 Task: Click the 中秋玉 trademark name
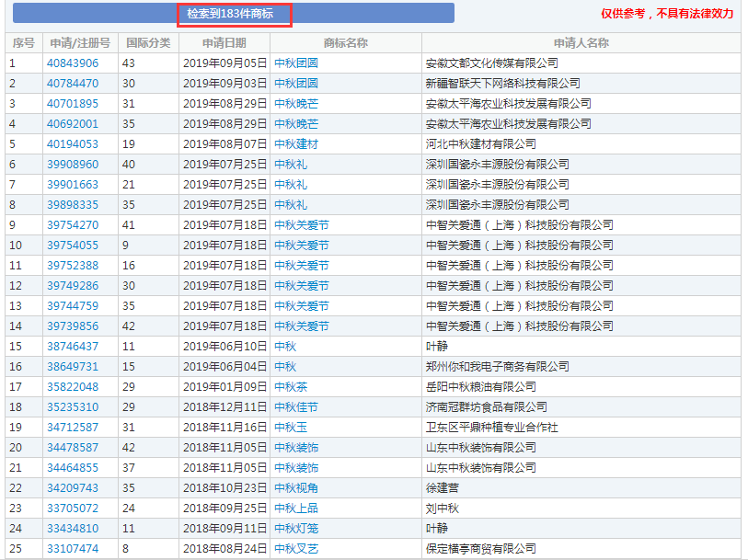coord(291,428)
